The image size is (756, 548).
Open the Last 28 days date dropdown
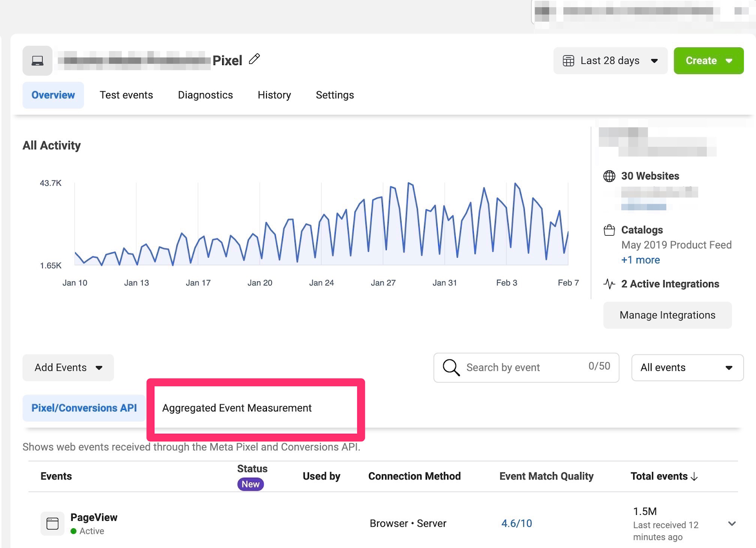coord(610,60)
